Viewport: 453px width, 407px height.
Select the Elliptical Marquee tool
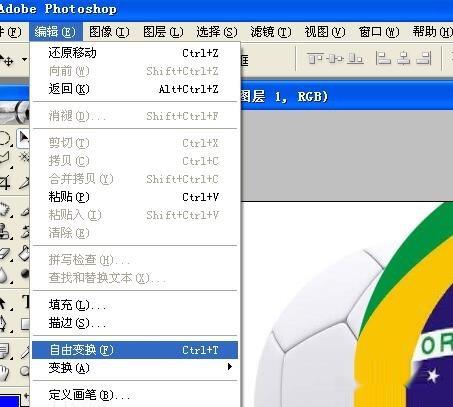[5, 138]
